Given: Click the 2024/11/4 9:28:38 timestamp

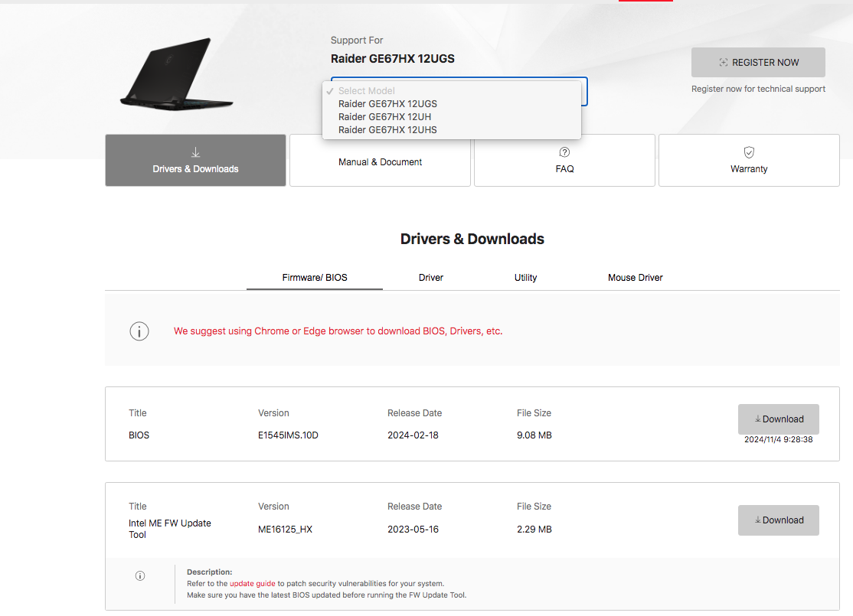Looking at the screenshot, I should 778,439.
